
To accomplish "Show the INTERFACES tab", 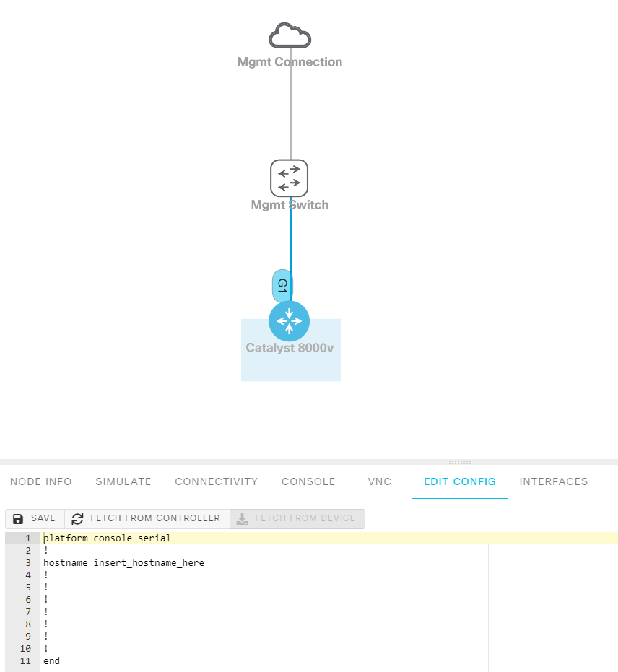I will pos(554,481).
